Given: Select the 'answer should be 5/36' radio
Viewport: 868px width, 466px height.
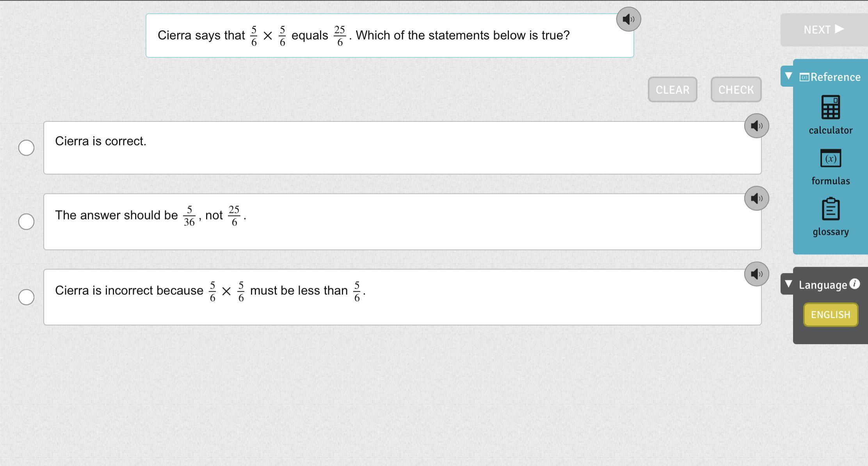Looking at the screenshot, I should click(x=26, y=221).
